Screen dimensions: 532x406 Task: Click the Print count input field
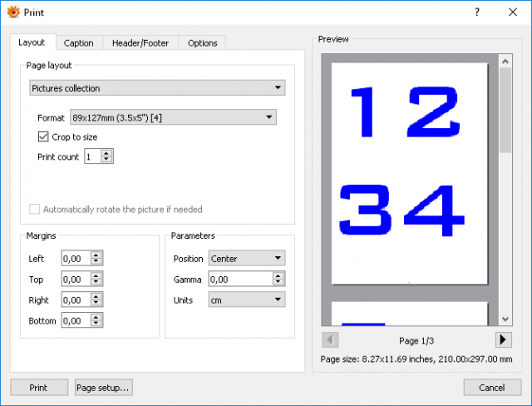[x=92, y=156]
